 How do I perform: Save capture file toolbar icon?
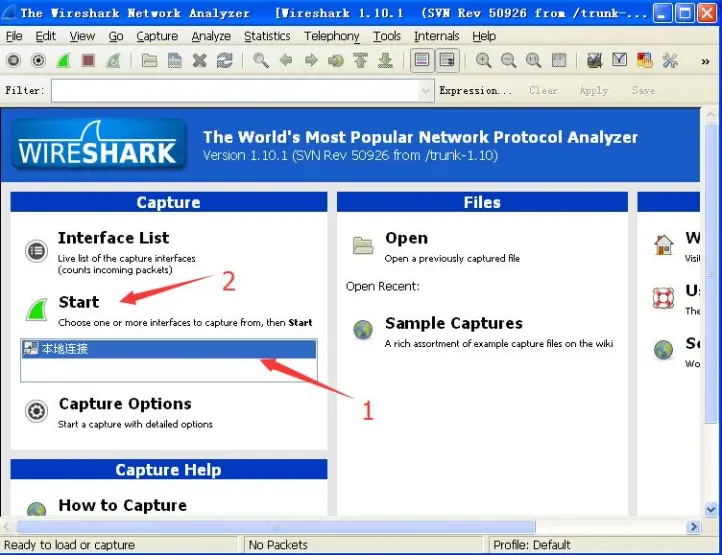(x=175, y=60)
